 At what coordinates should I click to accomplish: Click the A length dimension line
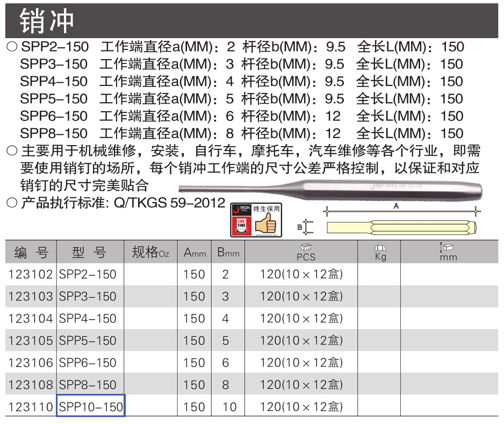(x=402, y=211)
